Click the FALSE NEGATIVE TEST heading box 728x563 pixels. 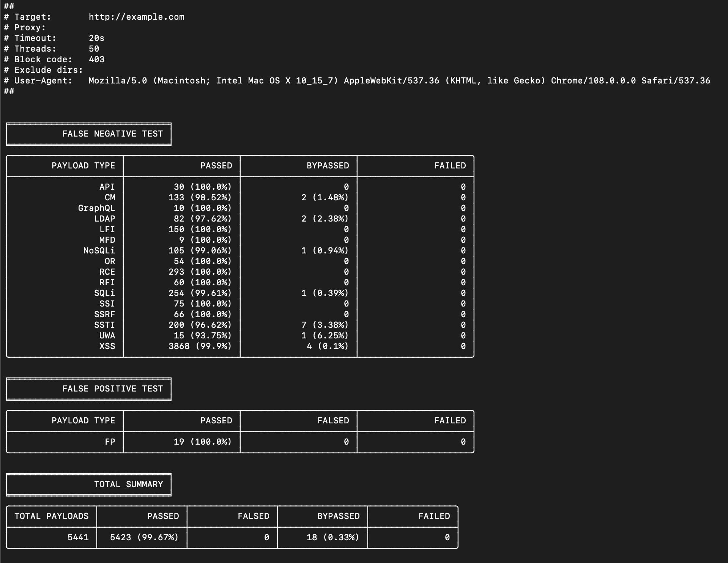pos(89,134)
